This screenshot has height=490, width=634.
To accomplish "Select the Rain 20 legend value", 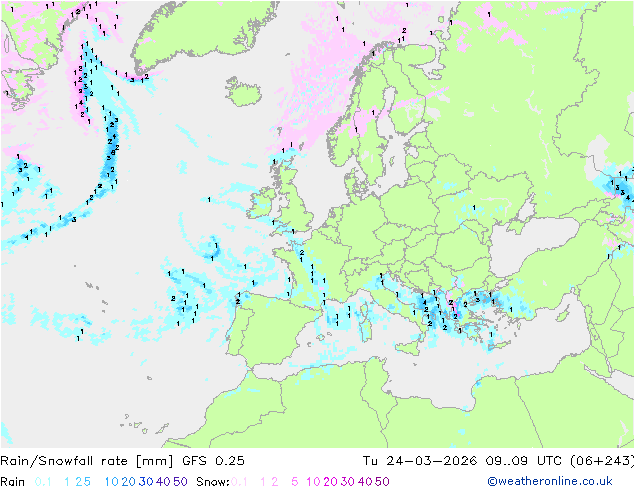I will click(x=129, y=482).
